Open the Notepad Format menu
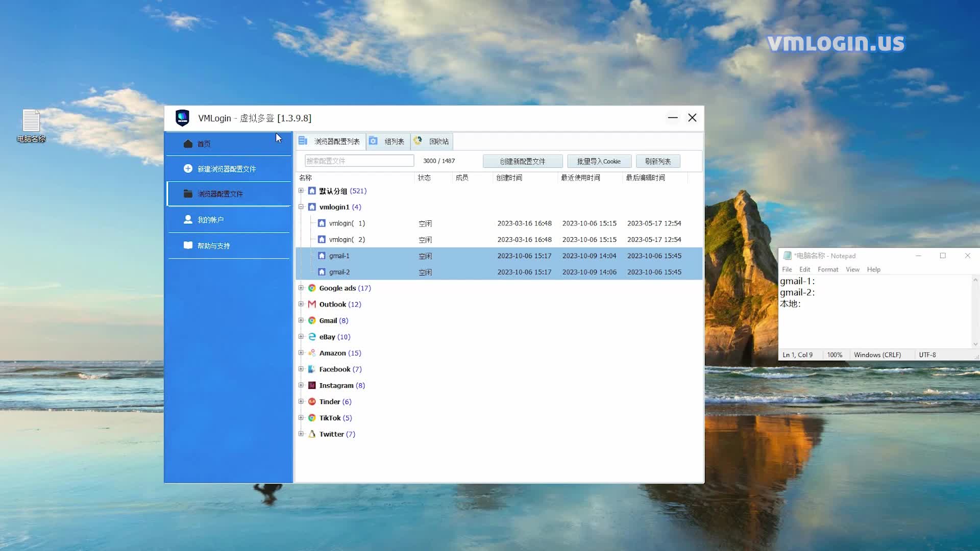The image size is (980, 551). tap(828, 269)
